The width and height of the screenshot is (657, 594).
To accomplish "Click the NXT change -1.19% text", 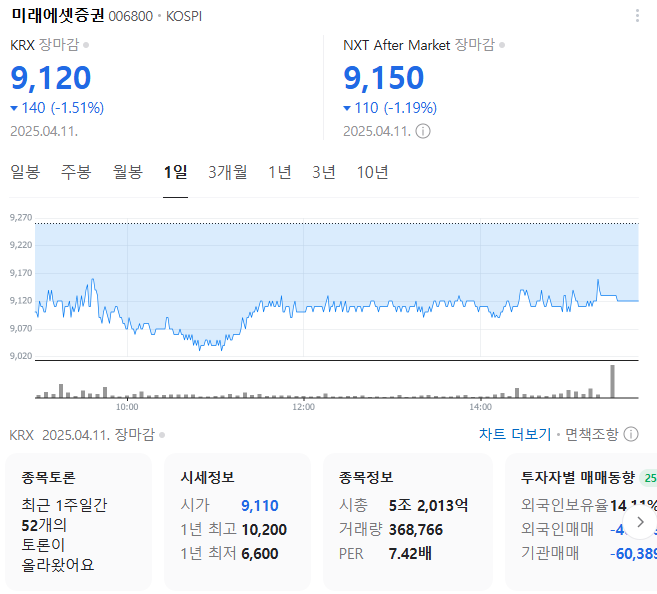I will click(410, 108).
